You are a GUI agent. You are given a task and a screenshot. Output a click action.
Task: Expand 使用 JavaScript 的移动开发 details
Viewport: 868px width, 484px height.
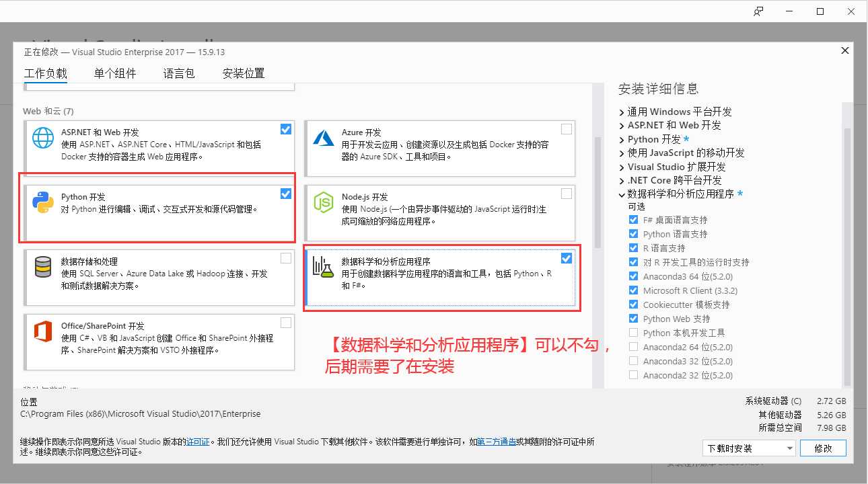point(622,153)
